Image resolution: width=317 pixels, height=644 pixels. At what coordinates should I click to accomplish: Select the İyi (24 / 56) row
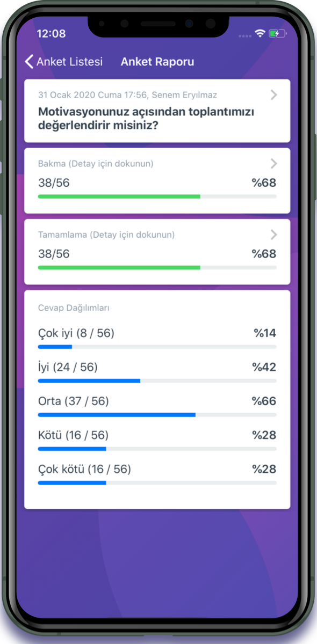pos(157,373)
